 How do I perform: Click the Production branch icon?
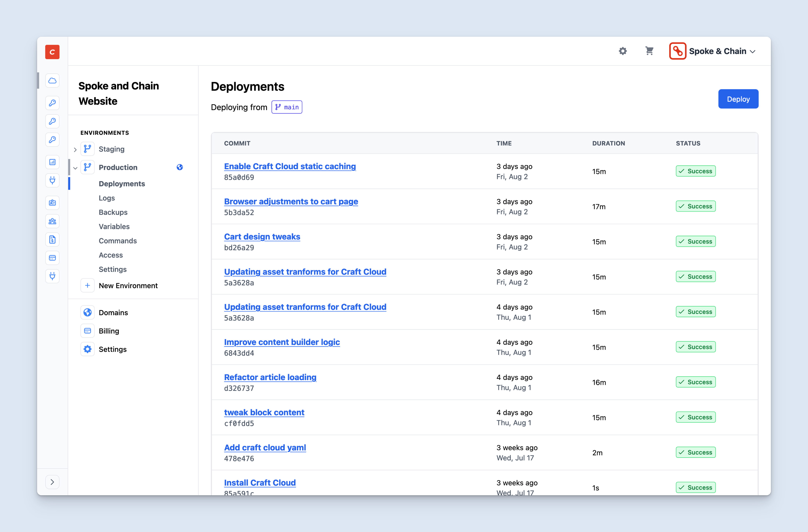coord(88,167)
